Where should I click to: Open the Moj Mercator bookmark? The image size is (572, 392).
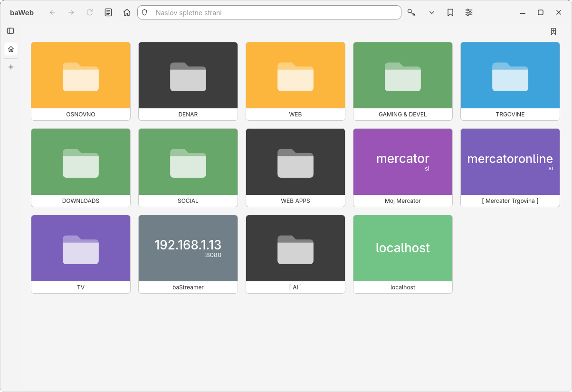coord(403,168)
